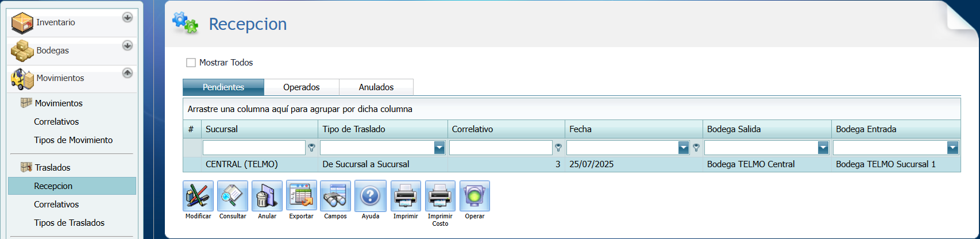Click the Modificar toolbar icon
980x239 pixels.
point(198,196)
